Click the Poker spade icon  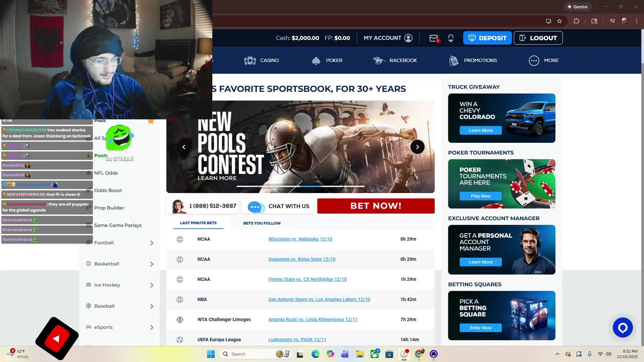click(316, 60)
